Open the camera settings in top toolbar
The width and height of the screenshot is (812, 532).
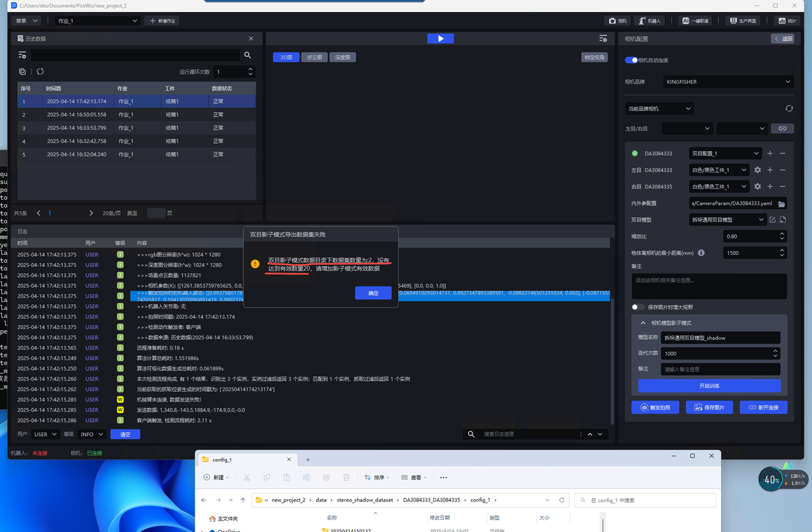617,21
